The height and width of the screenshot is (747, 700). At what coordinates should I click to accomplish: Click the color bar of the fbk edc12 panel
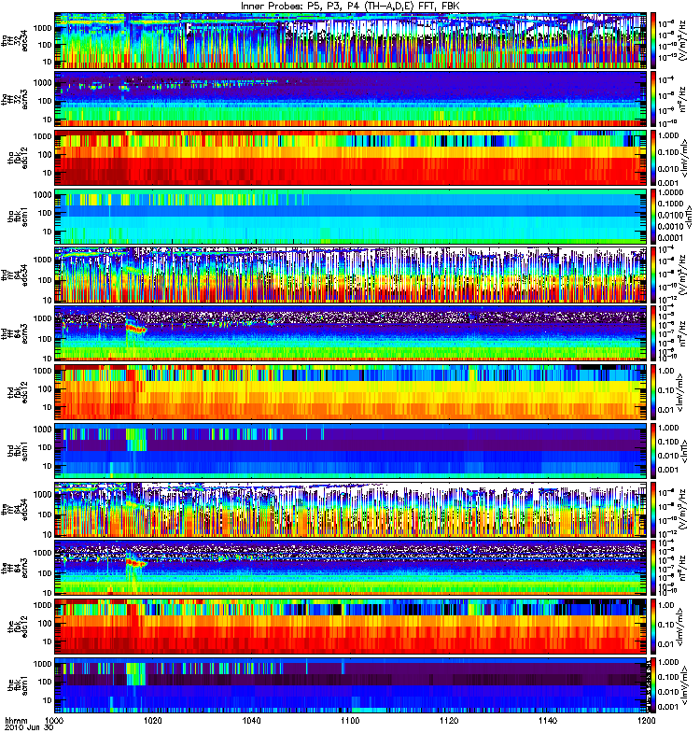click(x=652, y=627)
